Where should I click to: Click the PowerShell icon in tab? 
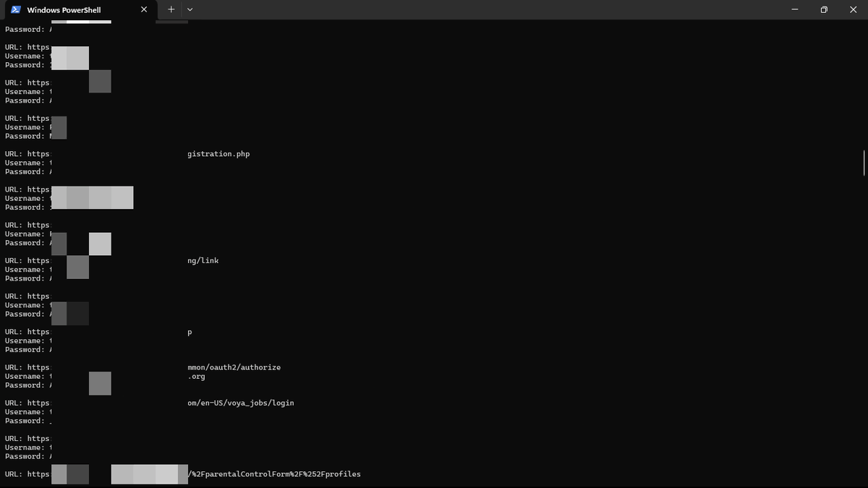click(16, 10)
